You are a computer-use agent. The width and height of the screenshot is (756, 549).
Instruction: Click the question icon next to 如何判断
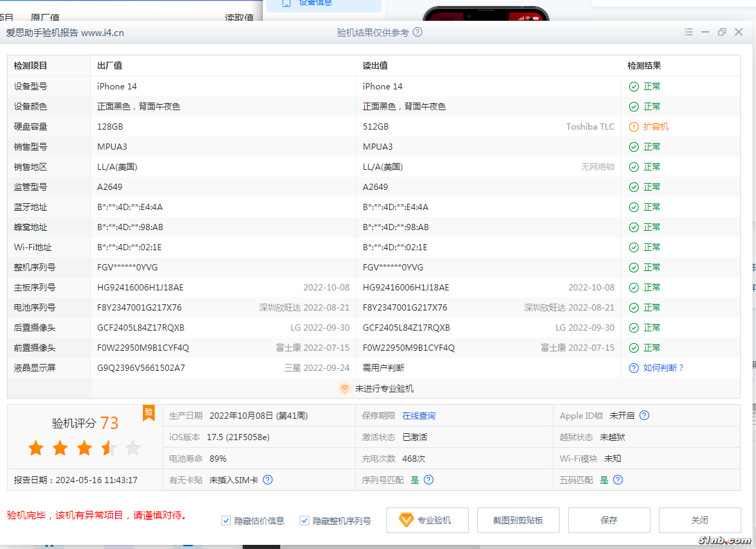pos(633,368)
